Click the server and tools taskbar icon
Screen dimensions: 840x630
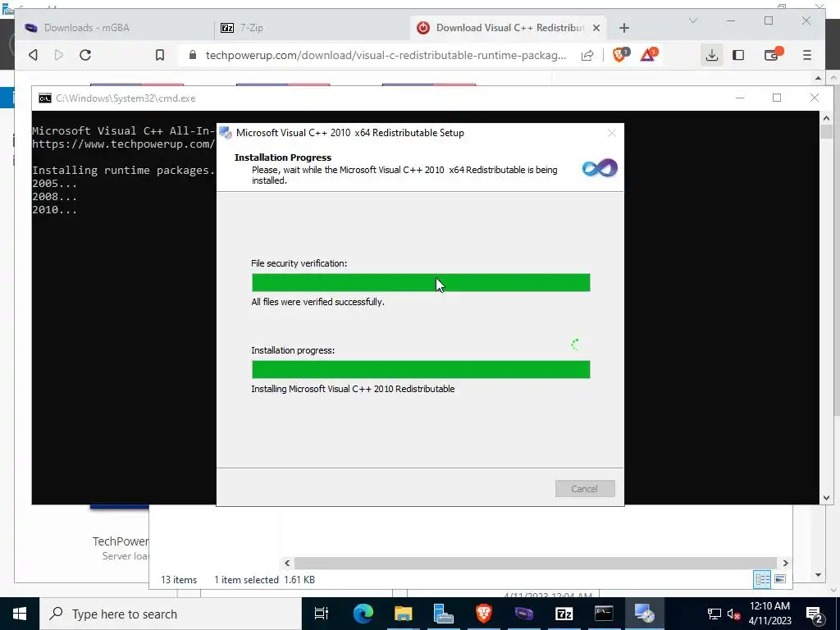tap(443, 614)
